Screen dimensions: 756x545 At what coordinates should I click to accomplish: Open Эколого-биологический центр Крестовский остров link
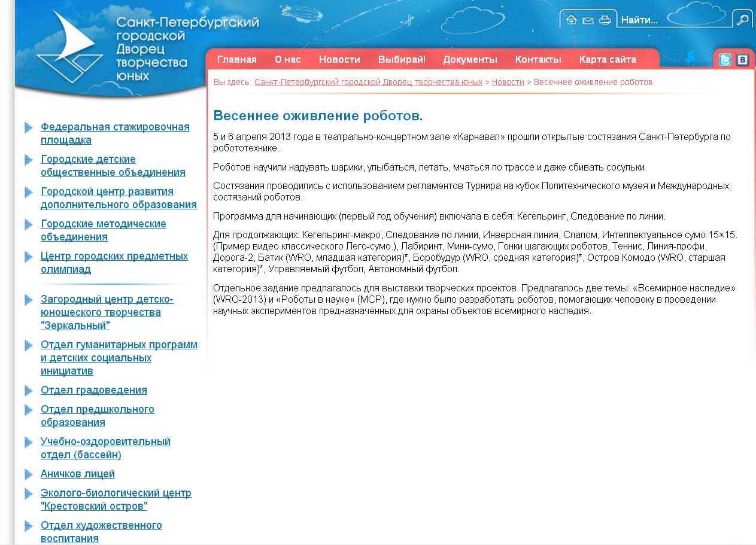point(116,500)
